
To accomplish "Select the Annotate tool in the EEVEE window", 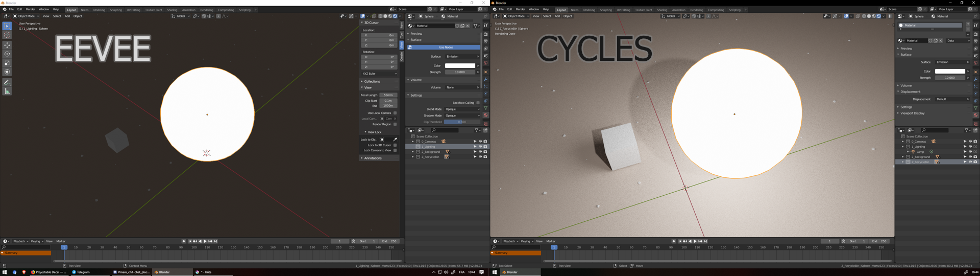I will (7, 82).
